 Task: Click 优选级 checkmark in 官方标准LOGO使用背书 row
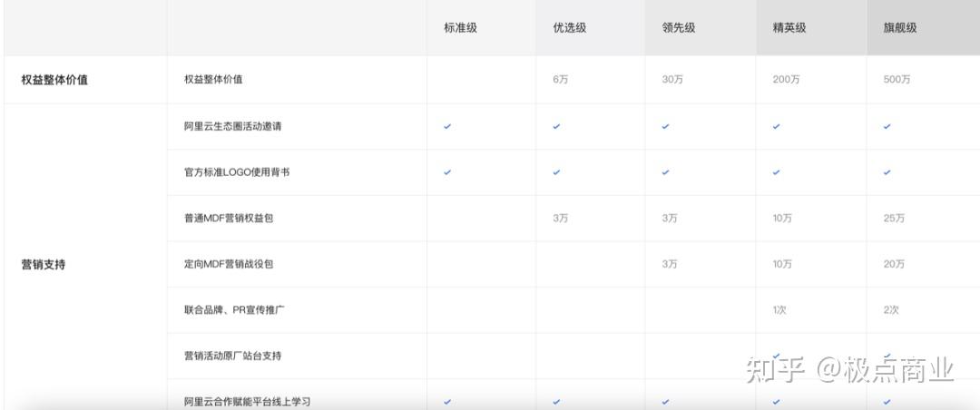tap(556, 172)
